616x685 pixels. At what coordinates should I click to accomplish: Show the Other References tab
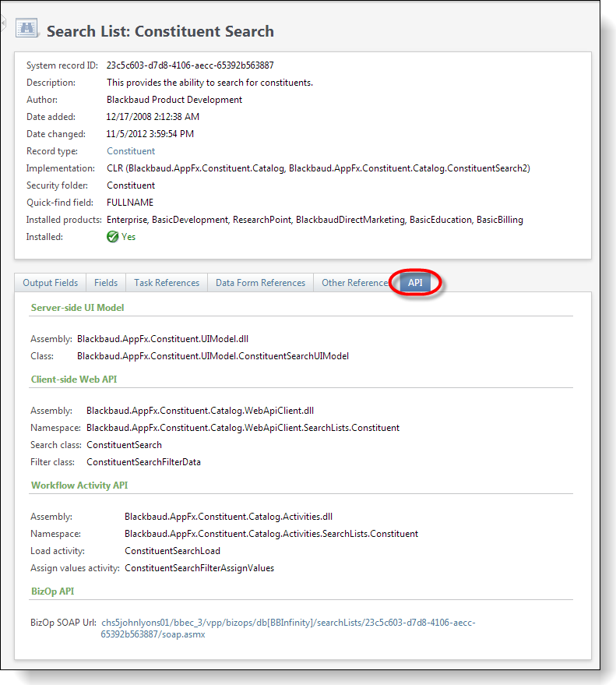tap(354, 283)
